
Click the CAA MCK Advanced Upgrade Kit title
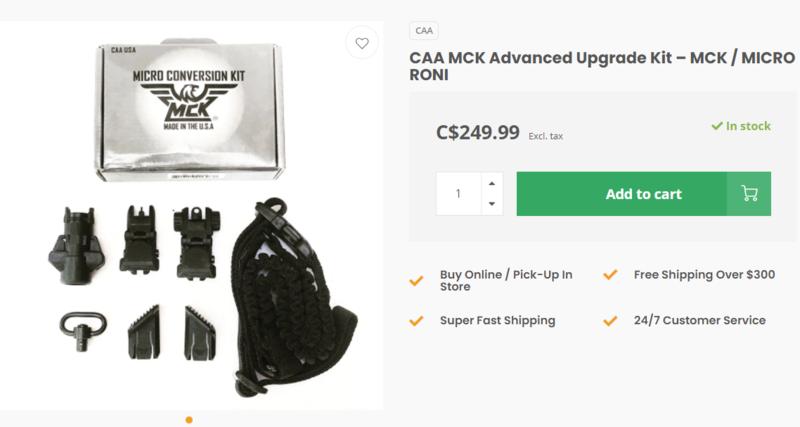pos(602,66)
